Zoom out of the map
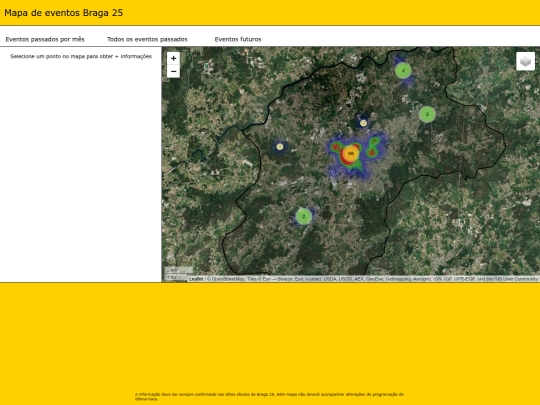The width and height of the screenshot is (540, 405). 173,71
